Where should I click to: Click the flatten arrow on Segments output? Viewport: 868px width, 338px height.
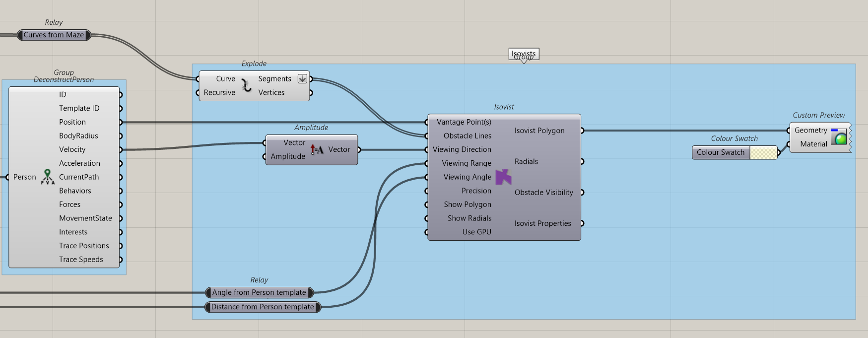[x=302, y=78]
